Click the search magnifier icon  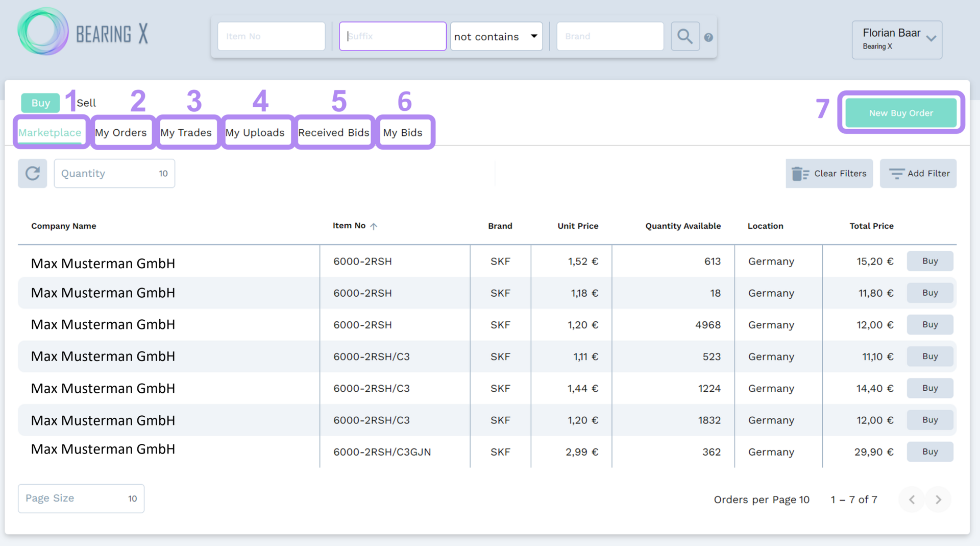(x=685, y=36)
